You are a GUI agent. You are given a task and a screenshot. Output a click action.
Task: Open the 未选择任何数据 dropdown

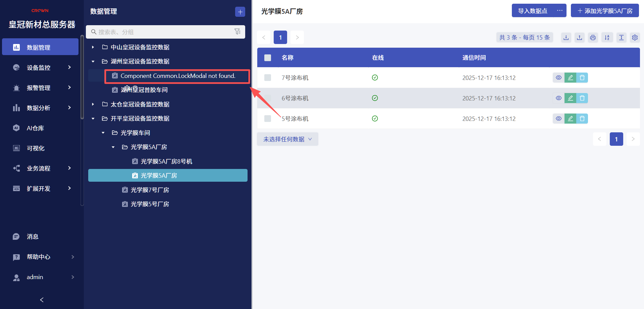(x=287, y=139)
